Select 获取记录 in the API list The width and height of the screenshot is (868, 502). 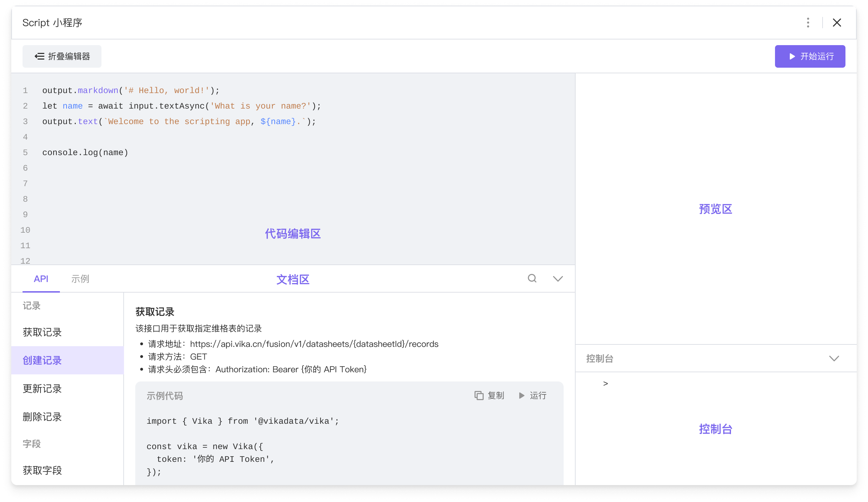pos(42,332)
